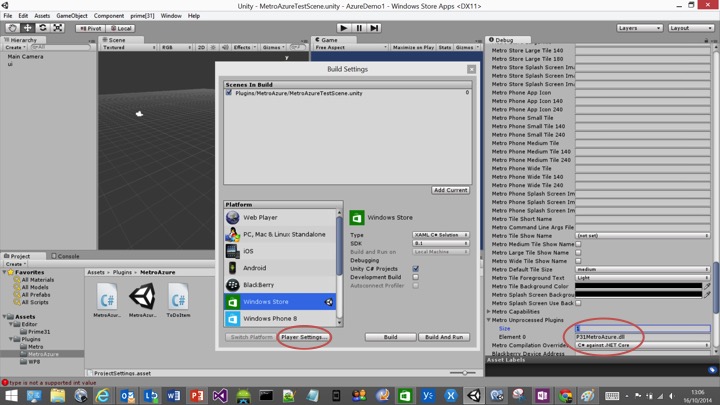
Task: Click the Player Settings button
Action: pos(304,337)
